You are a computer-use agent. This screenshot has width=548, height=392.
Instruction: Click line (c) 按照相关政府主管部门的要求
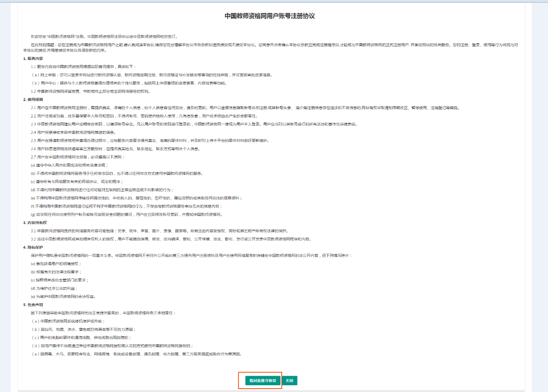(x=60, y=280)
